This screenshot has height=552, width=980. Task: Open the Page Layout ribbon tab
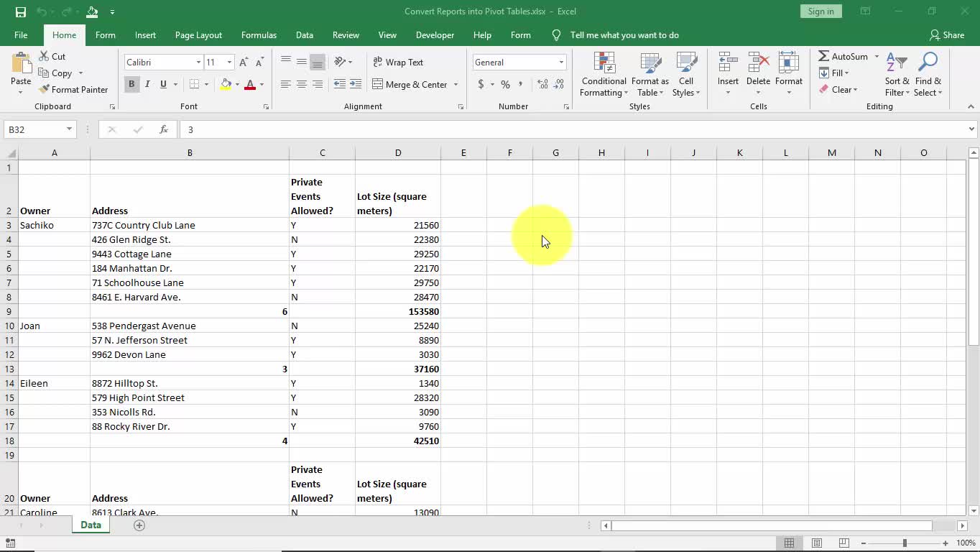[198, 35]
